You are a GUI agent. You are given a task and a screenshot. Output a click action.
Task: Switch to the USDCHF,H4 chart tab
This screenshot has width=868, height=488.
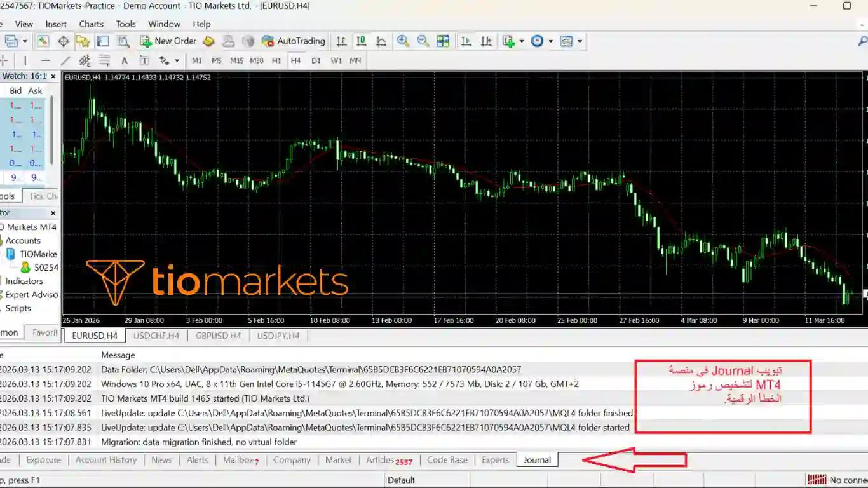point(156,335)
